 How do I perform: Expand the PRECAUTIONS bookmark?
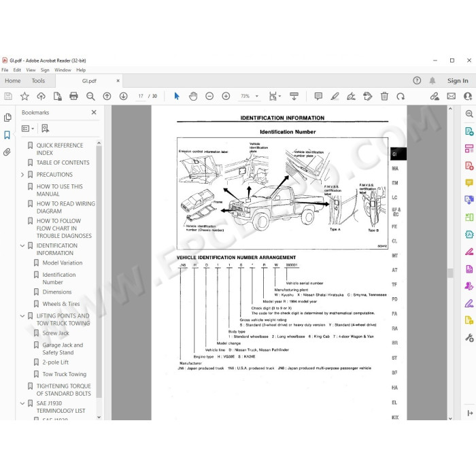(x=22, y=175)
